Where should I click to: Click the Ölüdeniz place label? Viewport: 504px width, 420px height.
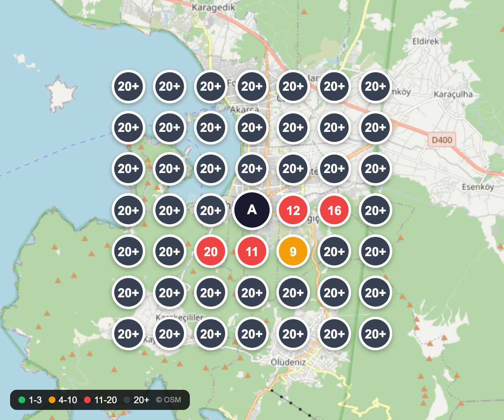pyautogui.click(x=288, y=362)
